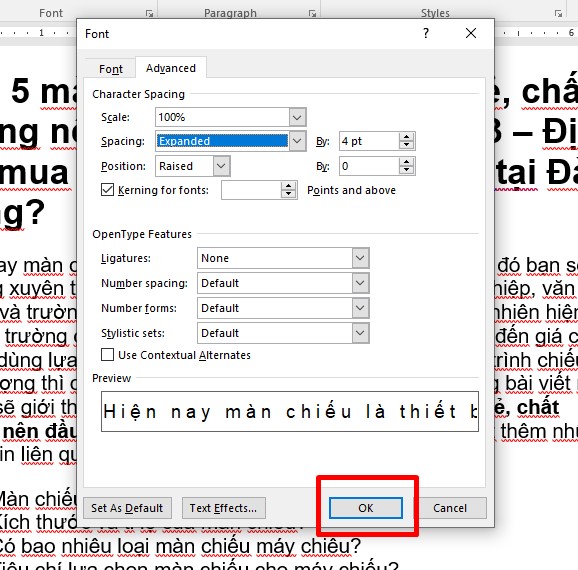Image resolution: width=578 pixels, height=570 pixels.
Task: Open Styles group dialog launcher icon
Action: pyautogui.click(x=558, y=14)
